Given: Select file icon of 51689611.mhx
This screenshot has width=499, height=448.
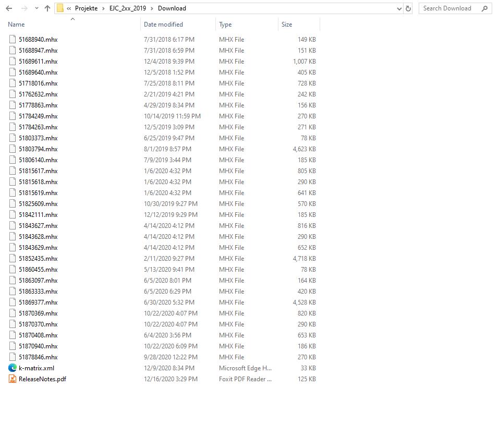Looking at the screenshot, I should (x=13, y=62).
